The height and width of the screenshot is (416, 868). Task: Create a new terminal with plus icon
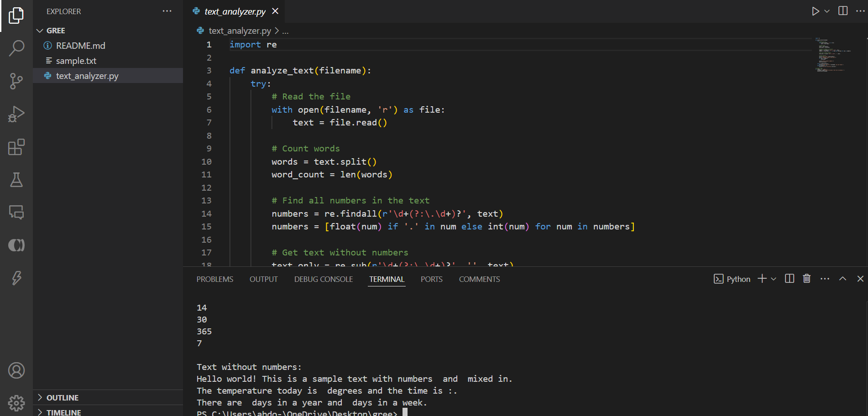pos(762,279)
